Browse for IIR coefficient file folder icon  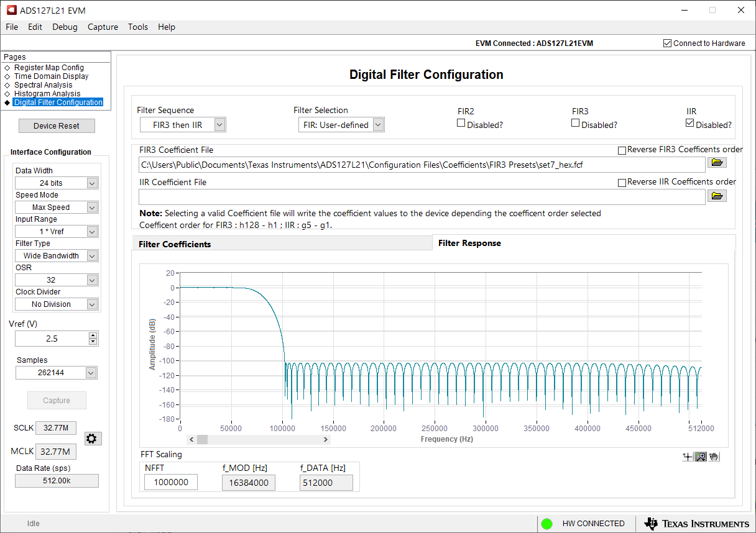716,196
